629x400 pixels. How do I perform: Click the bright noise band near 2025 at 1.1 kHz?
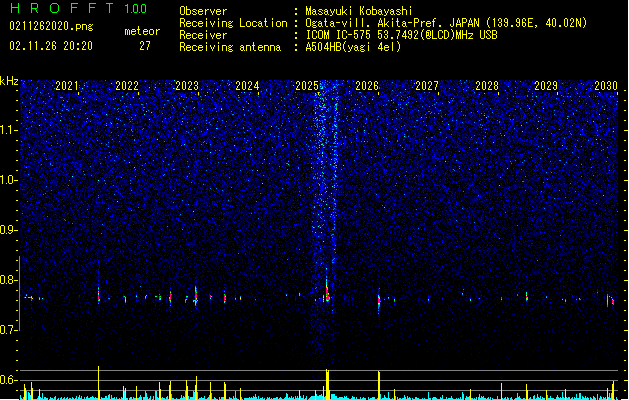point(326,130)
